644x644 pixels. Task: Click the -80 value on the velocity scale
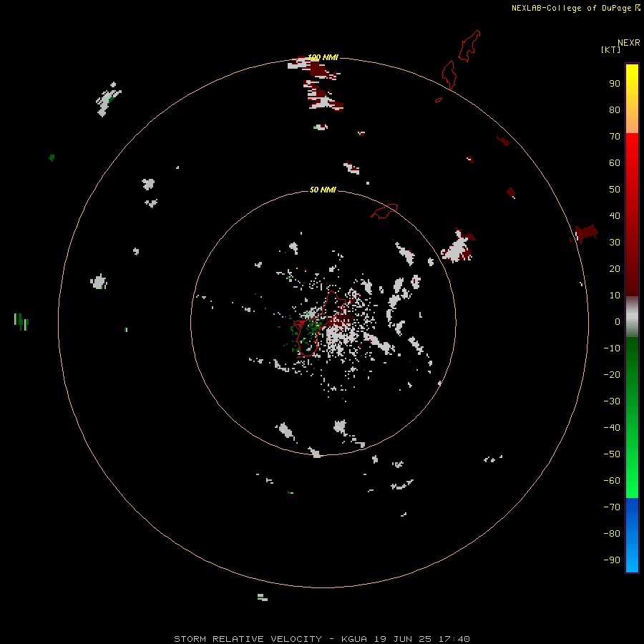pos(612,534)
